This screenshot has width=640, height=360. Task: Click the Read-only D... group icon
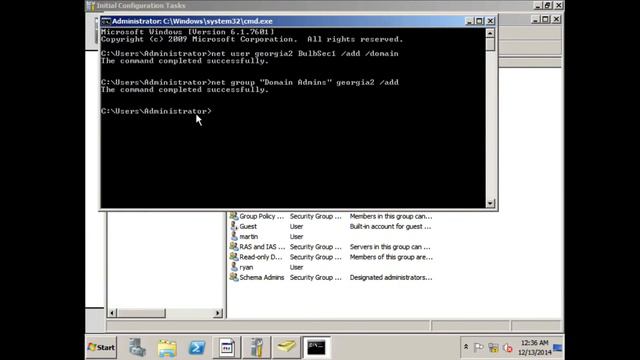tap(234, 257)
